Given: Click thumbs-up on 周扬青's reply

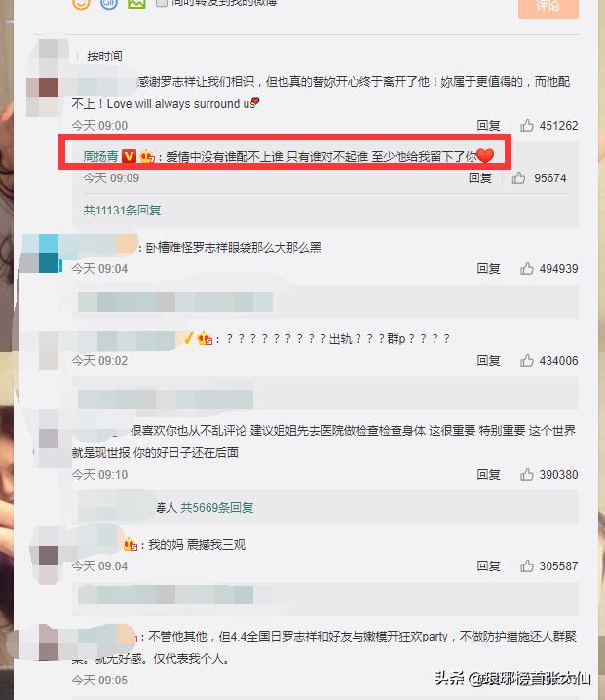Looking at the screenshot, I should tap(518, 178).
